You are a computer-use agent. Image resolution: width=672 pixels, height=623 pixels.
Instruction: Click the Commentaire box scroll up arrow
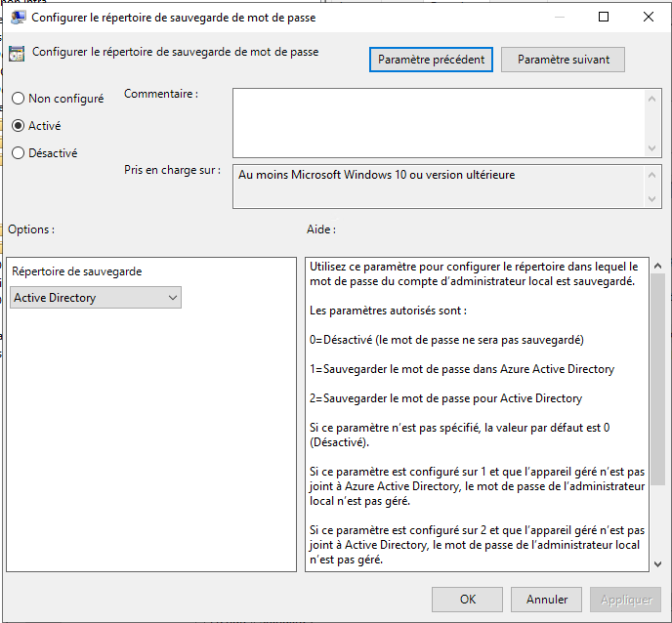[x=651, y=99]
